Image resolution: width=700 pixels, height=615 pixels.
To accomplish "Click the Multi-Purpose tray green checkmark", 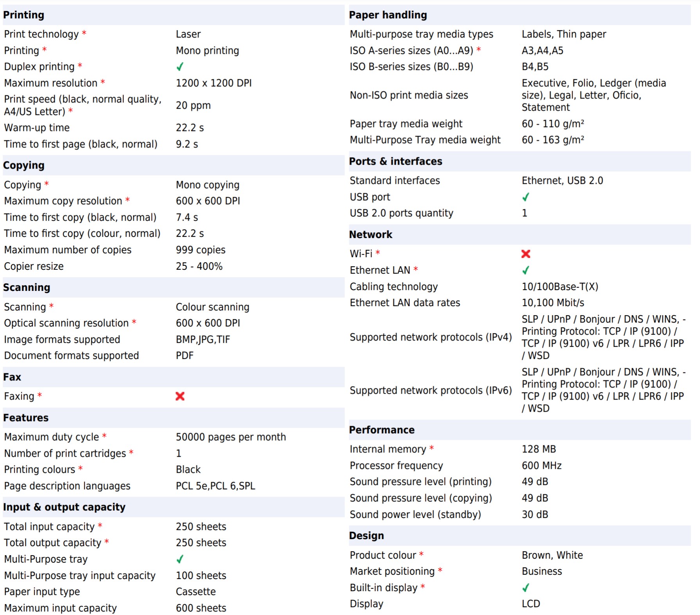I will click(180, 559).
